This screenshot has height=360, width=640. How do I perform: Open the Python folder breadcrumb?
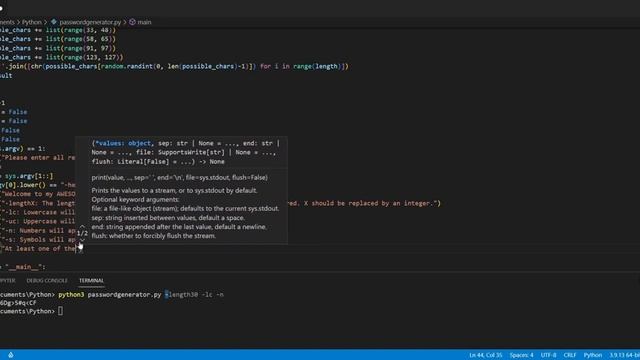32,22
